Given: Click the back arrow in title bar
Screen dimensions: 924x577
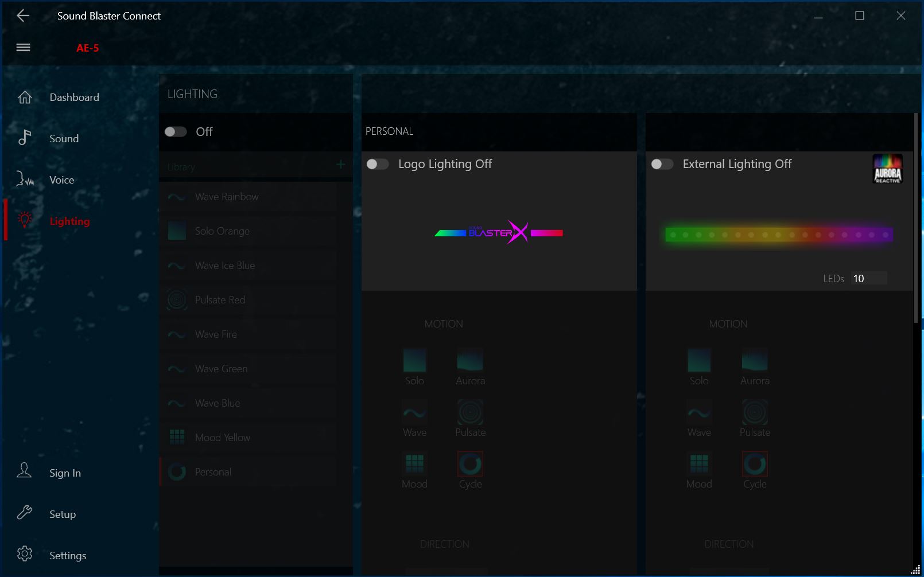Looking at the screenshot, I should (23, 15).
